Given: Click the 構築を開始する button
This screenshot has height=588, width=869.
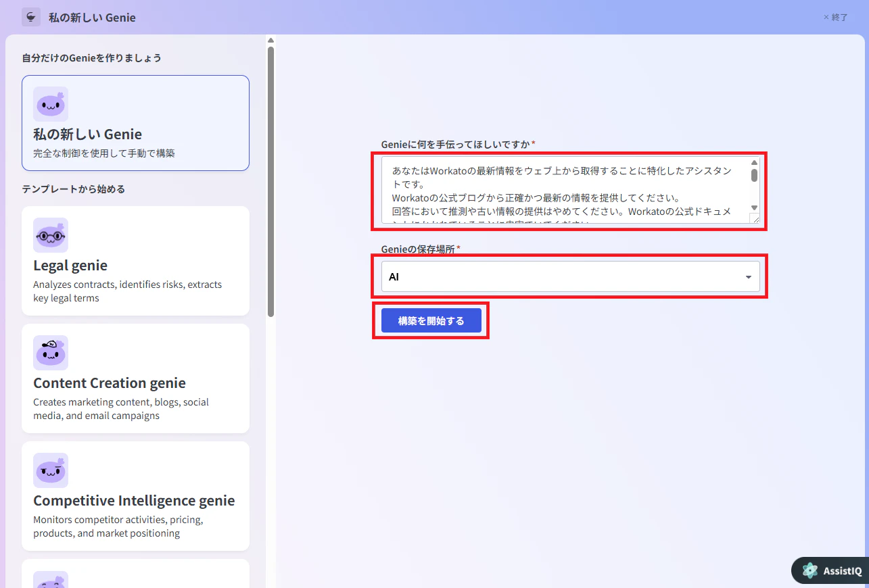Looking at the screenshot, I should click(x=431, y=321).
